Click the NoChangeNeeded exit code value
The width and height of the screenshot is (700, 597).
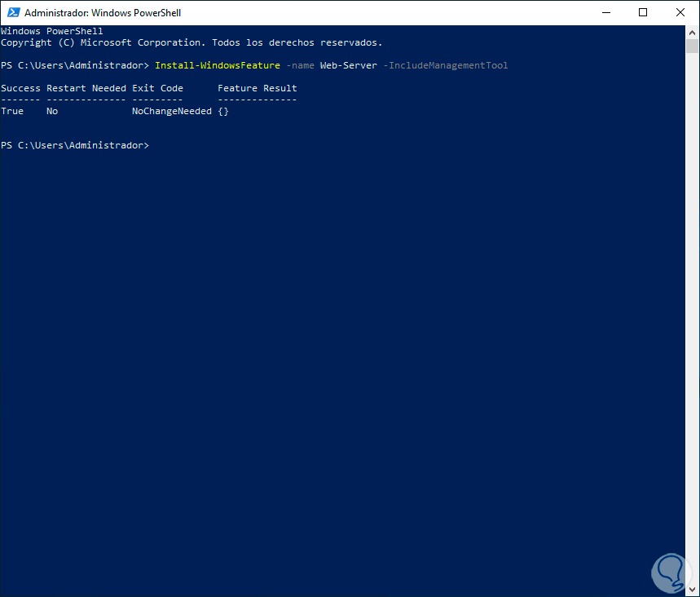(172, 111)
